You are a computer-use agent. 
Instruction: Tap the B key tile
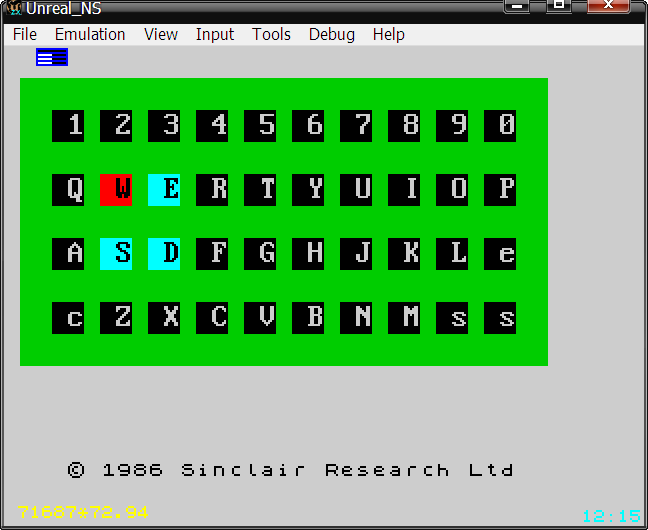(308, 318)
